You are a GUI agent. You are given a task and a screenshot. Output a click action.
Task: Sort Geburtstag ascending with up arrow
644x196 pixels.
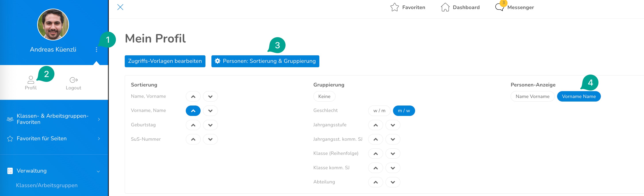pyautogui.click(x=193, y=125)
